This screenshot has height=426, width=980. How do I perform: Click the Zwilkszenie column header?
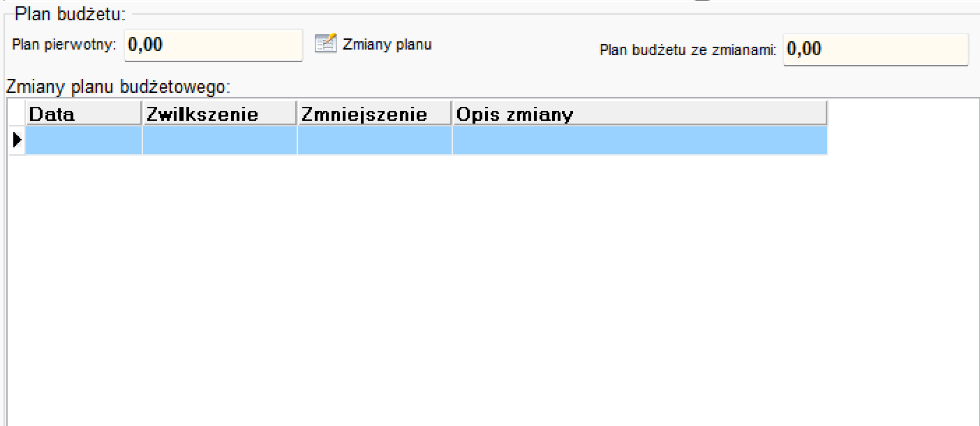click(220, 114)
